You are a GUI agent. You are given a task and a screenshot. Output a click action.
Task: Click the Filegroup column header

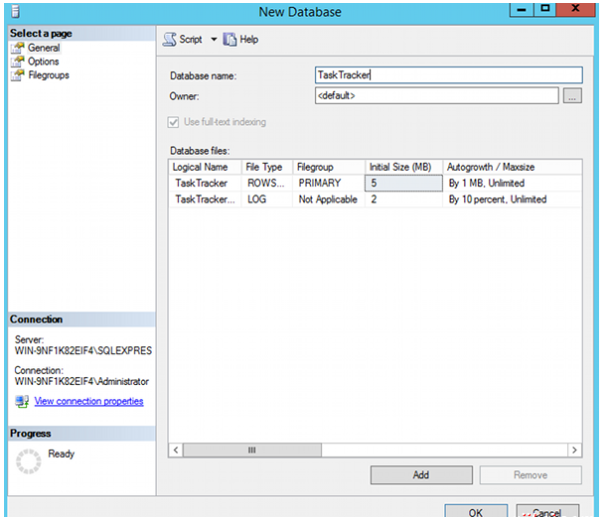click(329, 167)
